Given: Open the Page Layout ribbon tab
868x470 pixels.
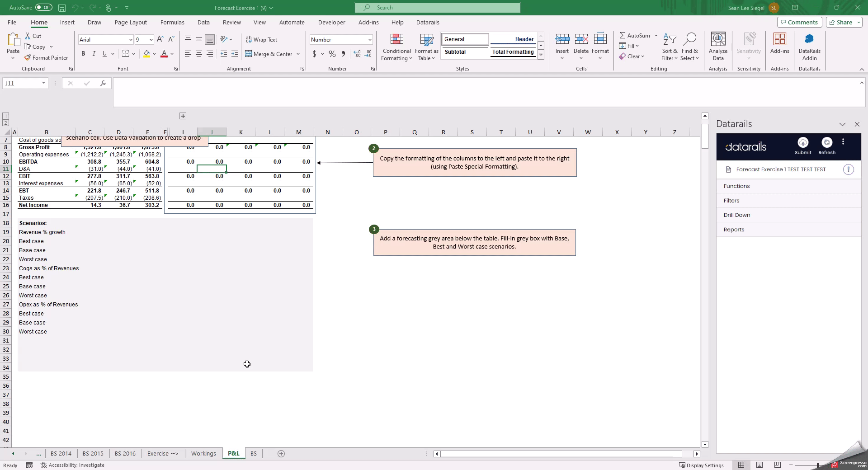Looking at the screenshot, I should coord(131,22).
